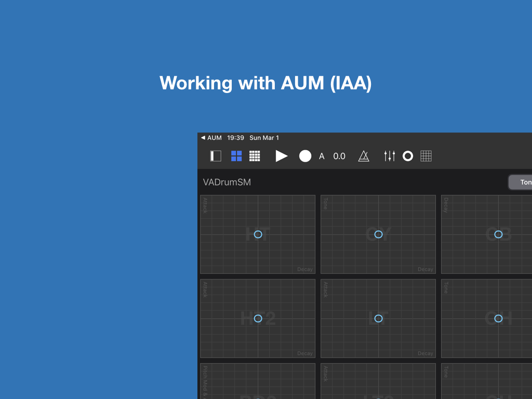
Task: Toggle the sidebar panel icon
Action: [x=216, y=156]
